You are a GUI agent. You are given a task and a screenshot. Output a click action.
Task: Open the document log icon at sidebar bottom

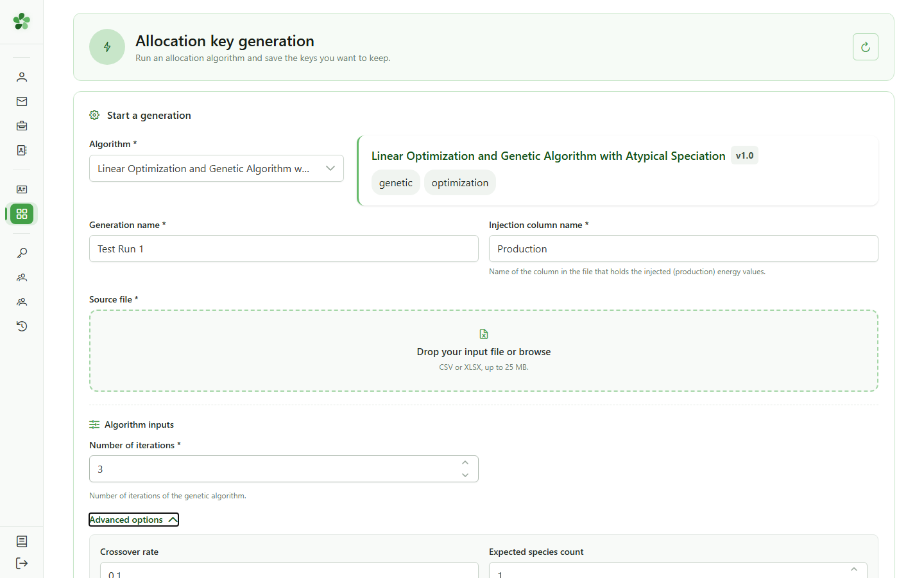pos(22,541)
